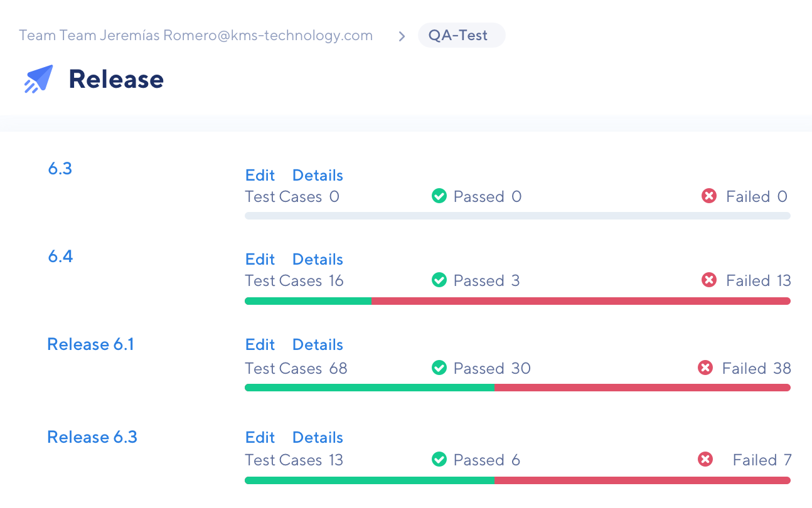Screen dimensions: 812x508
Task: Click the green Passed check icon for 6.3
Action: click(439, 196)
